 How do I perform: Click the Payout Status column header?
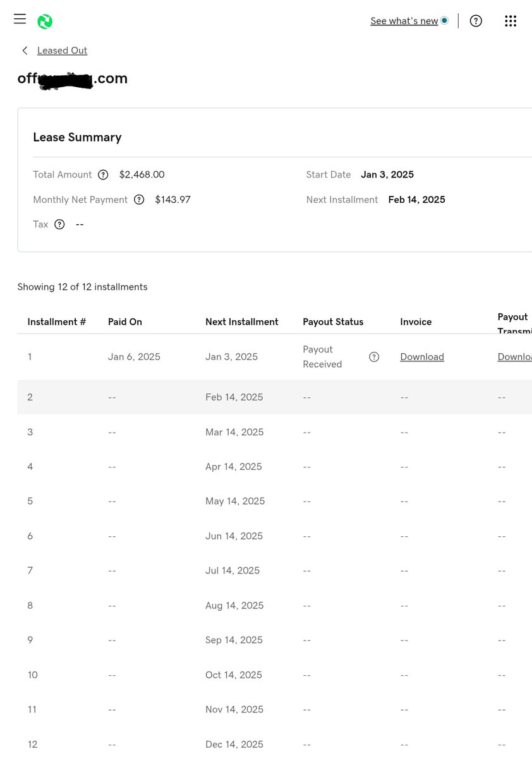coord(333,322)
